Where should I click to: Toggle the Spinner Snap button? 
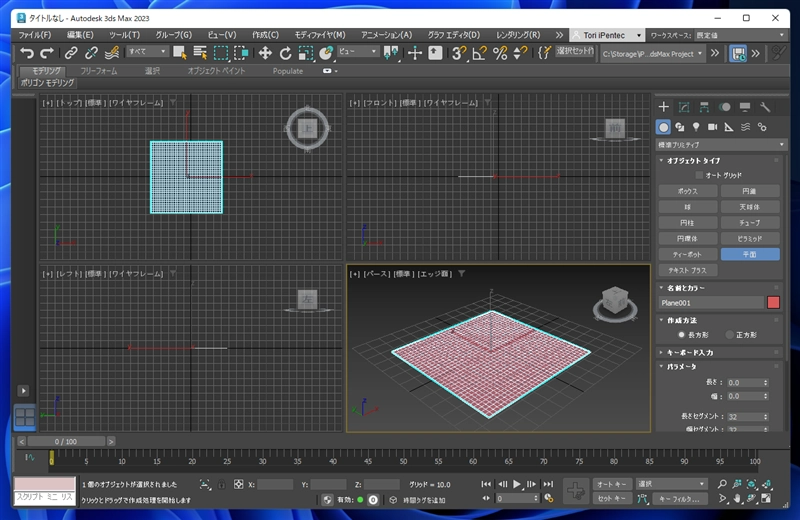[x=520, y=53]
